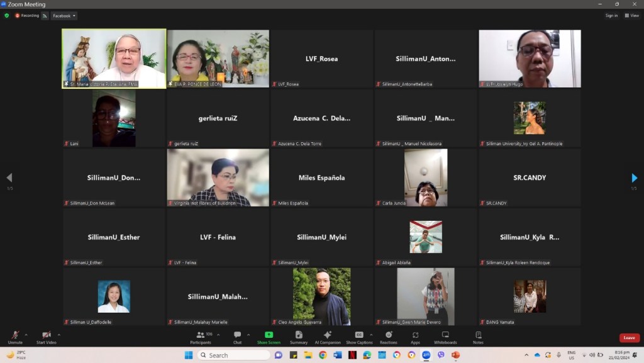Open meeting Summary

(x=299, y=337)
